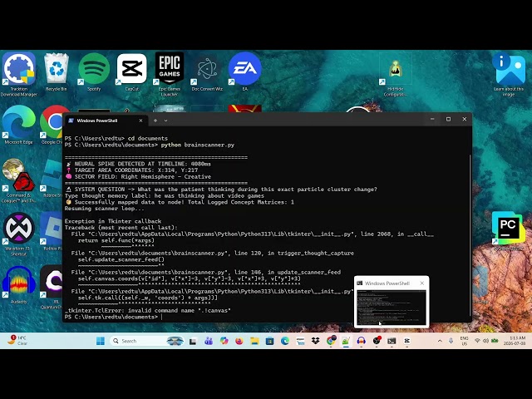
Task: Click the 'Type thought memory label' line
Action: [165, 196]
